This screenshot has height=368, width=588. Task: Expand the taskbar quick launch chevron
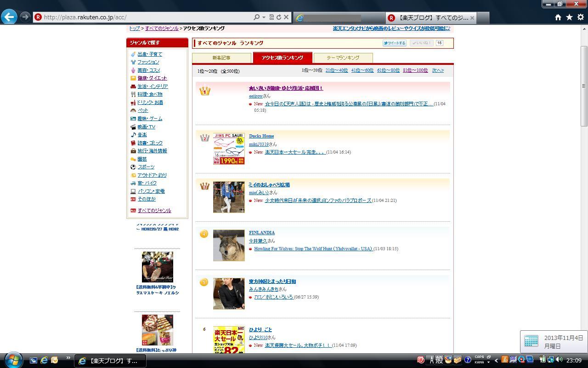coord(68,358)
